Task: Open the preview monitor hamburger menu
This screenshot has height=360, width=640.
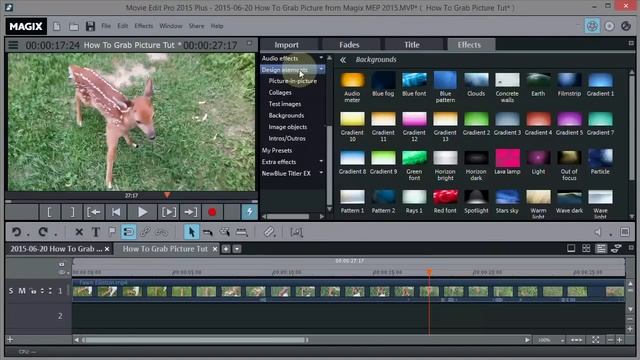Action: tap(13, 45)
